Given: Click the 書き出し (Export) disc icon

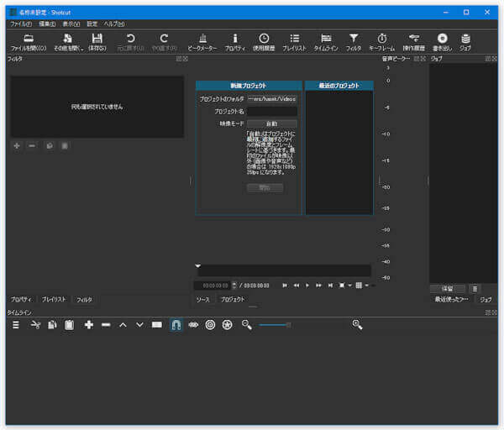Looking at the screenshot, I should coord(442,39).
